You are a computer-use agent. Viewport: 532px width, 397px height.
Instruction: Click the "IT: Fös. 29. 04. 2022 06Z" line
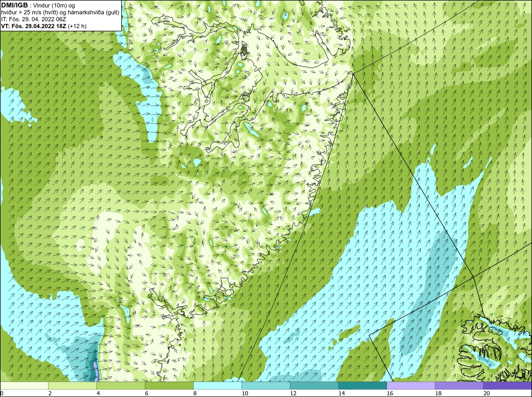click(34, 19)
